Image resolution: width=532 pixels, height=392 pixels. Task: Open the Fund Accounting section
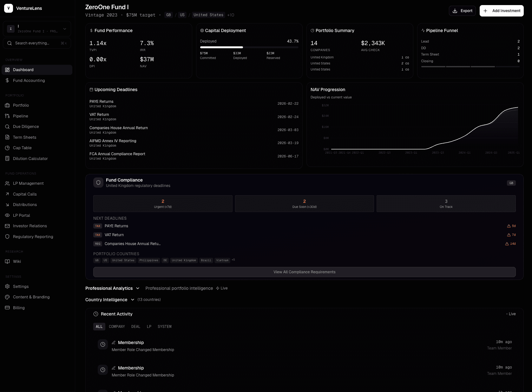pyautogui.click(x=29, y=80)
